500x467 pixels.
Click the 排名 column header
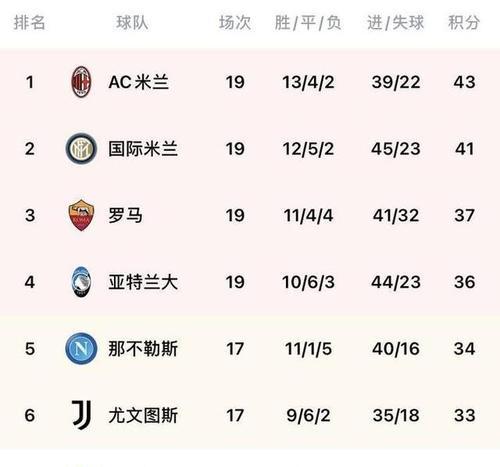click(x=30, y=23)
